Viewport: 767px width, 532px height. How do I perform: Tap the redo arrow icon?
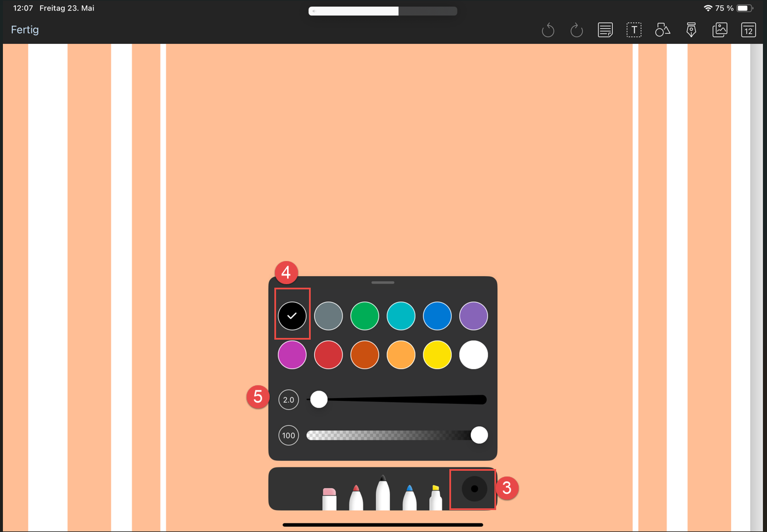coord(576,30)
